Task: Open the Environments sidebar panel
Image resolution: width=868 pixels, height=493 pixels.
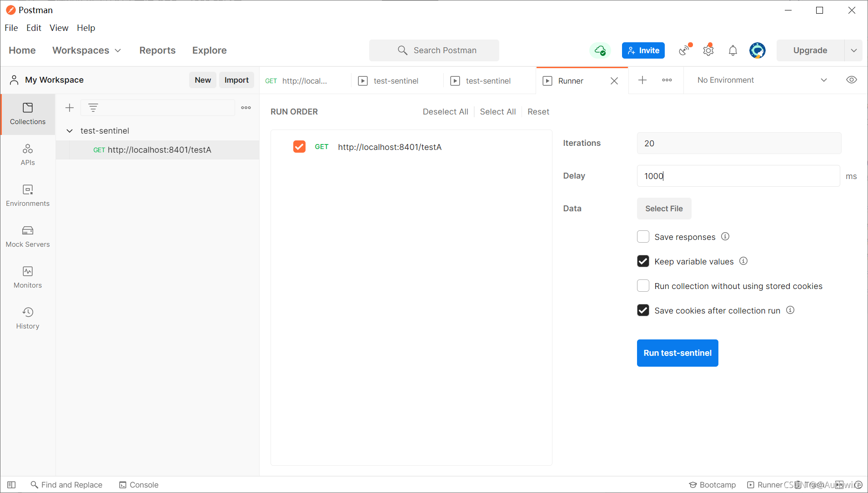Action: 28,196
